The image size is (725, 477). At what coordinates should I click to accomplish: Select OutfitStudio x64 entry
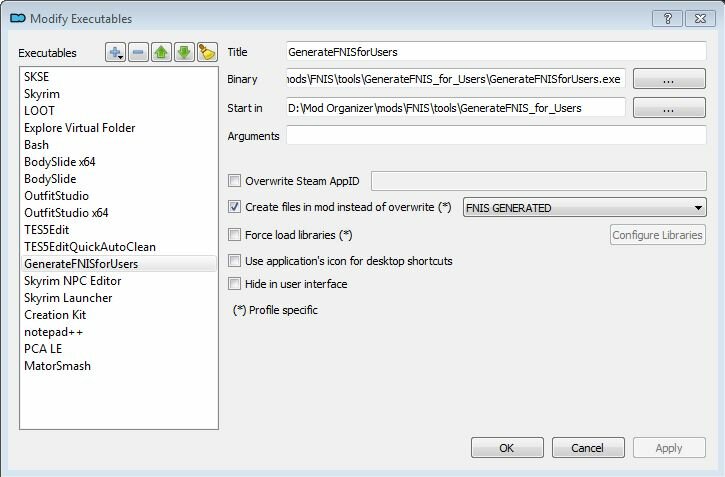[x=118, y=213]
